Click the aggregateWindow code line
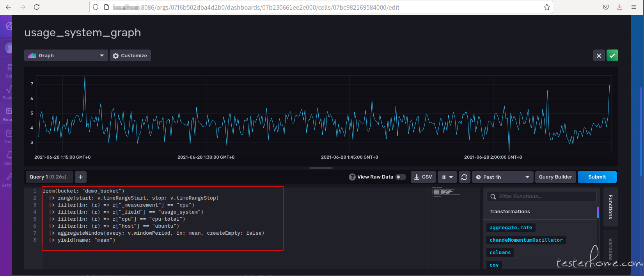Screen dimensions: 644x276 pos(156,233)
